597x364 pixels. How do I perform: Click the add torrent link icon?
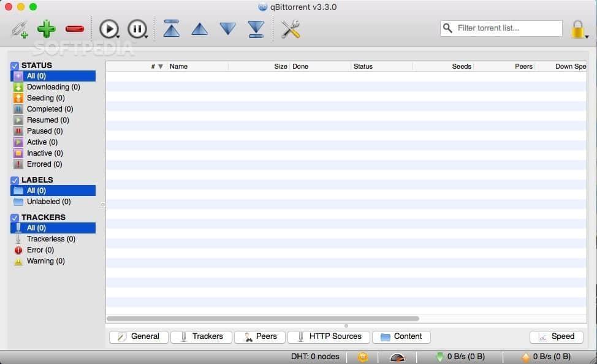(19, 29)
